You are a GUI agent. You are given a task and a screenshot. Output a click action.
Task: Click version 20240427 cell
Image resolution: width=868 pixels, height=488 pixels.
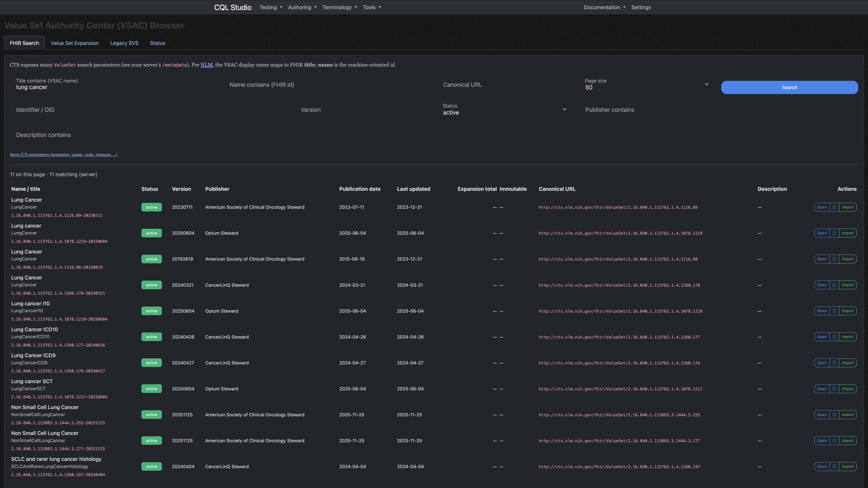pyautogui.click(x=183, y=363)
